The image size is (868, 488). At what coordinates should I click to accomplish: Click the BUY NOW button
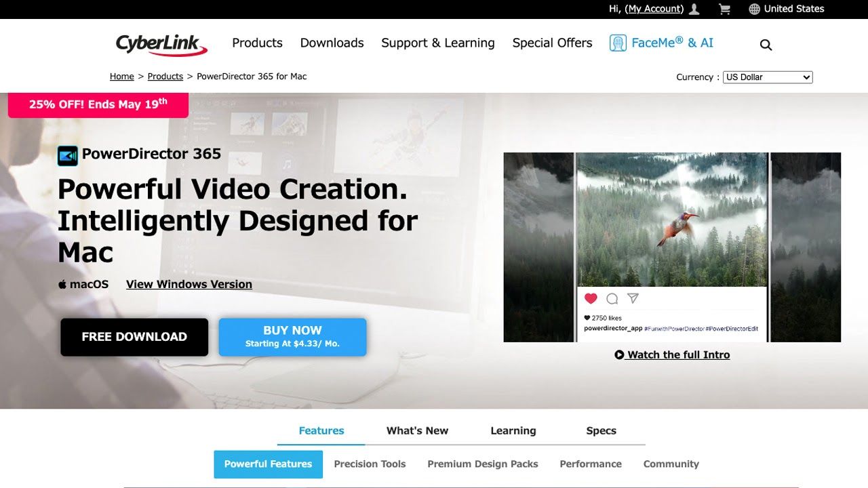(292, 336)
